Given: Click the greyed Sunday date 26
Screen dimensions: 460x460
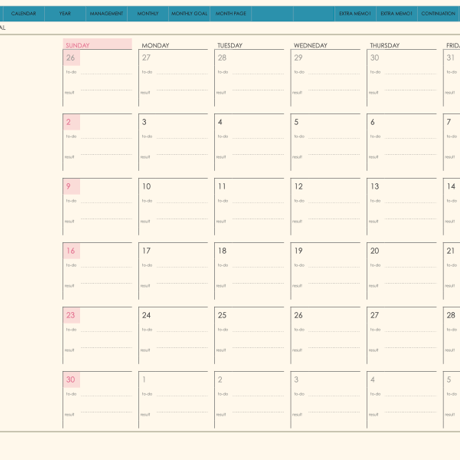Looking at the screenshot, I should (x=71, y=58).
